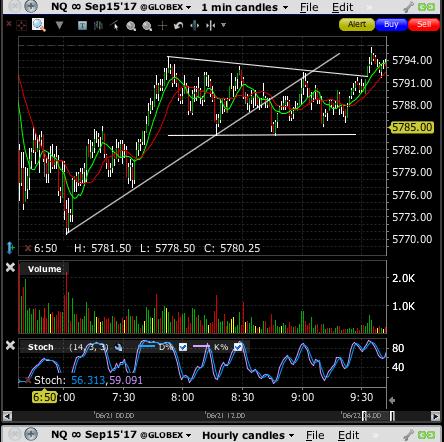Click the 5794.00 price axis label
This screenshot has width=444, height=442.
[x=412, y=60]
